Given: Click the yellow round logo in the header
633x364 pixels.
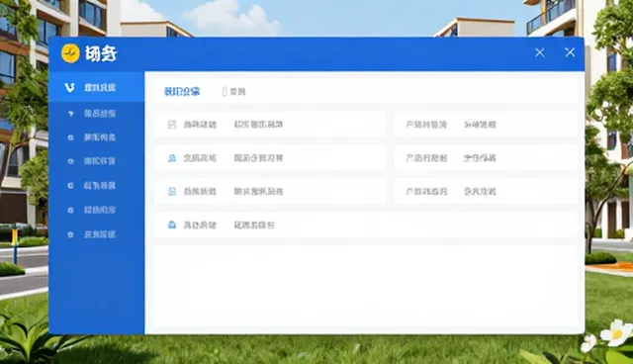Looking at the screenshot, I should click(70, 53).
